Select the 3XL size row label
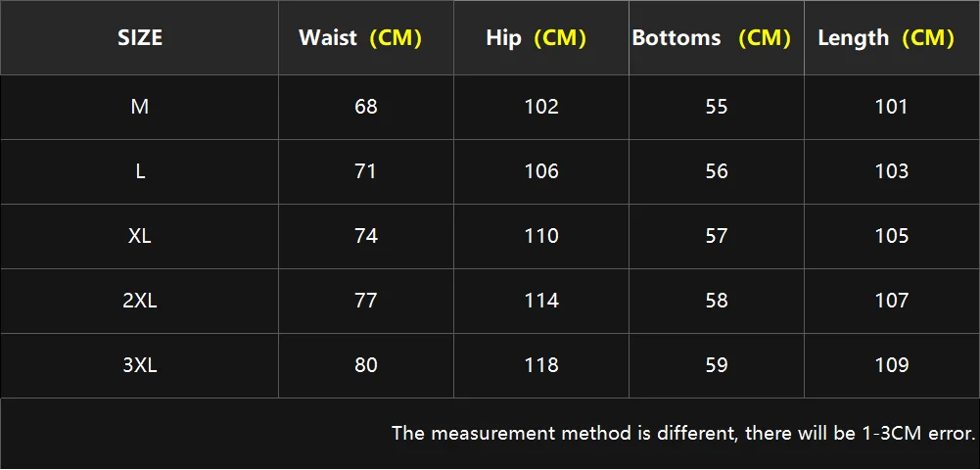 point(140,365)
